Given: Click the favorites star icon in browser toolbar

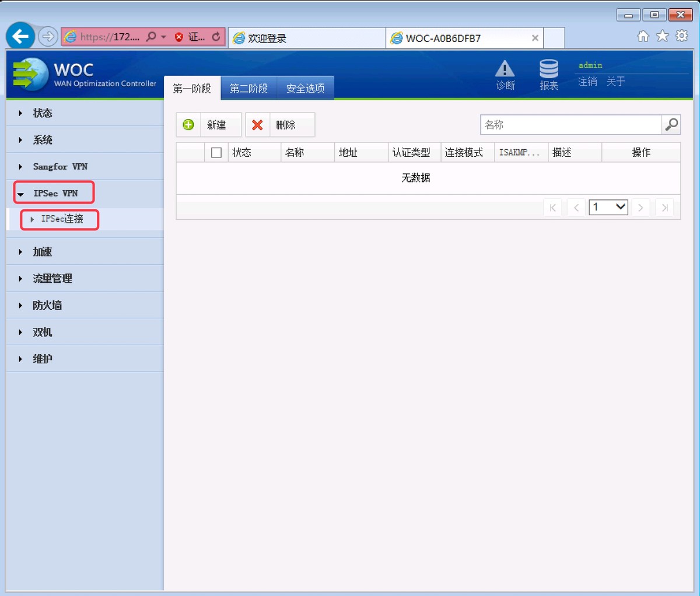Looking at the screenshot, I should [662, 36].
